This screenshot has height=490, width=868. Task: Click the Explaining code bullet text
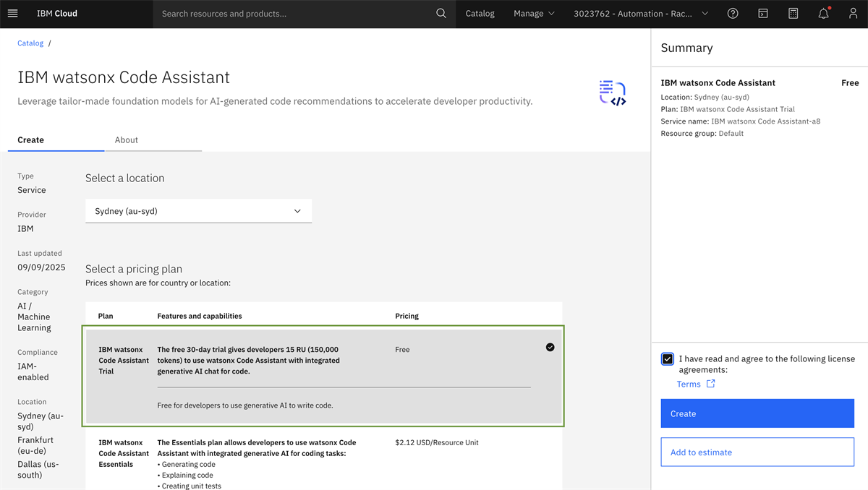click(x=185, y=476)
